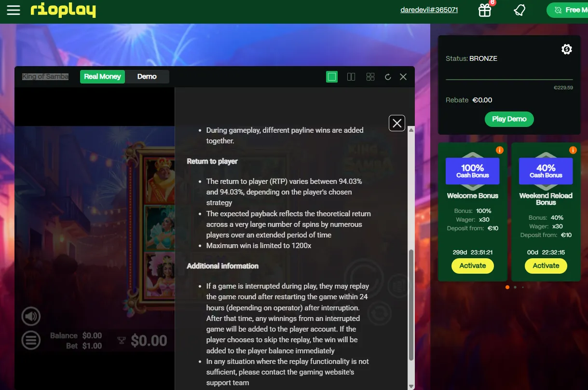588x390 pixels.
Task: Open the game menu round icon
Action: (31, 340)
